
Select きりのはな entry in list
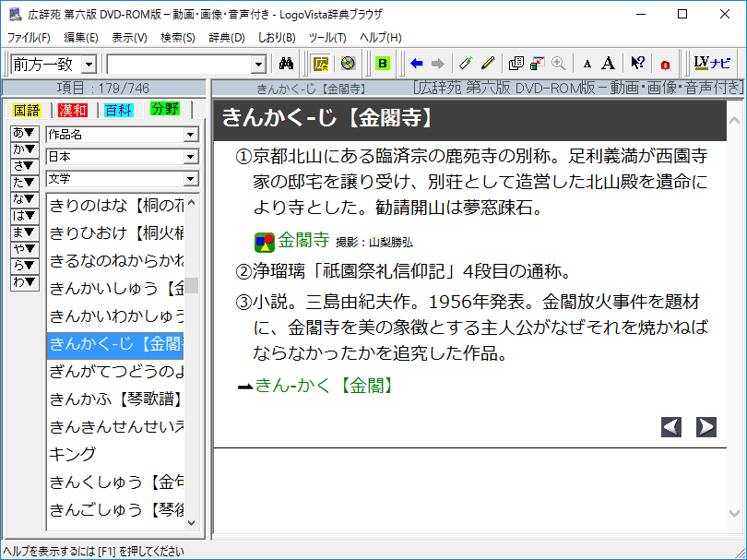tap(116, 206)
